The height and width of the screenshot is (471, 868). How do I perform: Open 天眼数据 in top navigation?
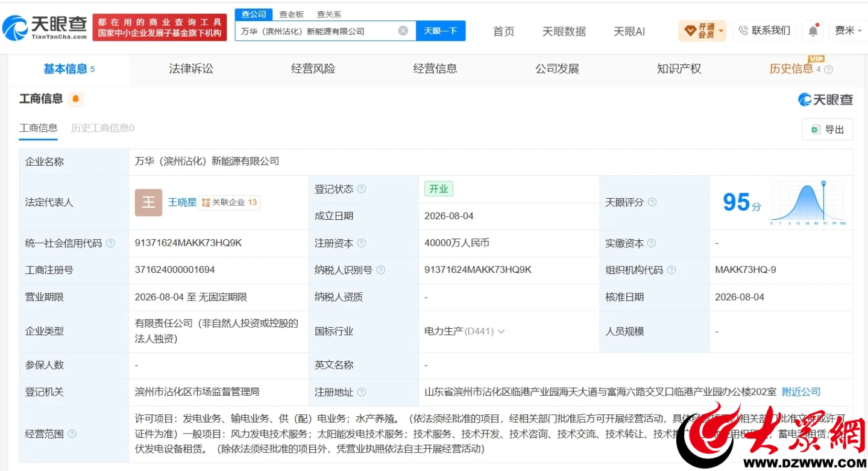click(x=564, y=31)
